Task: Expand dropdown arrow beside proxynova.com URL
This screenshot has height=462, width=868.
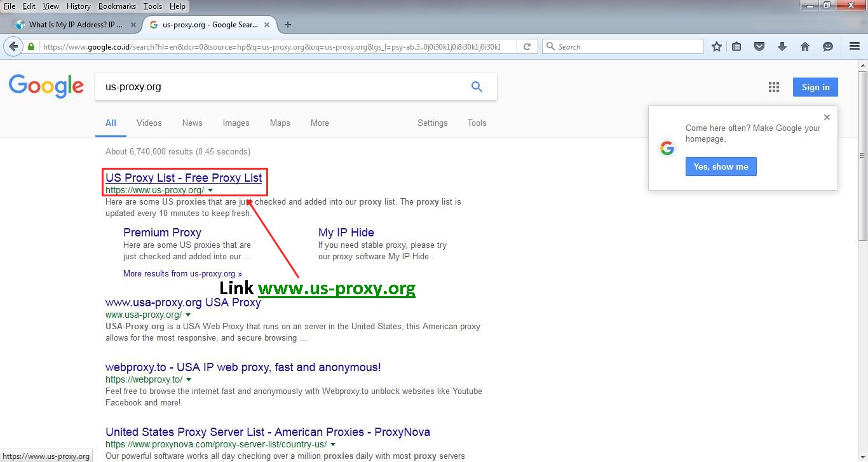Action: [x=333, y=445]
